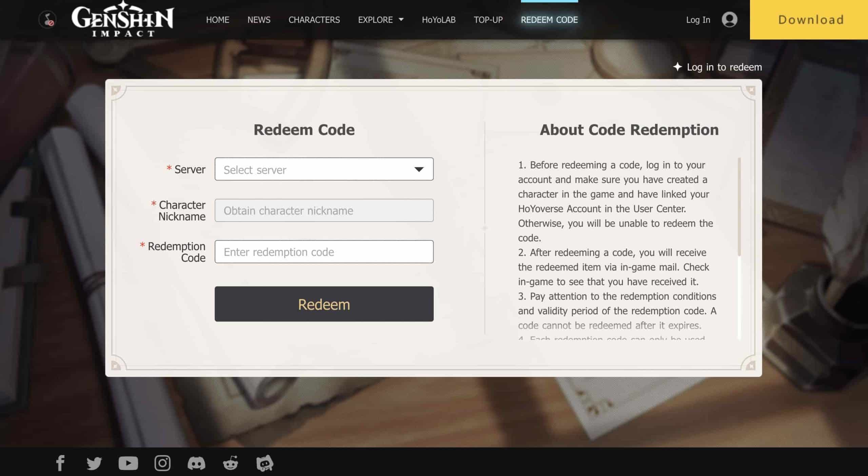The image size is (868, 476).
Task: Open the YouTube social link
Action: [x=128, y=463]
